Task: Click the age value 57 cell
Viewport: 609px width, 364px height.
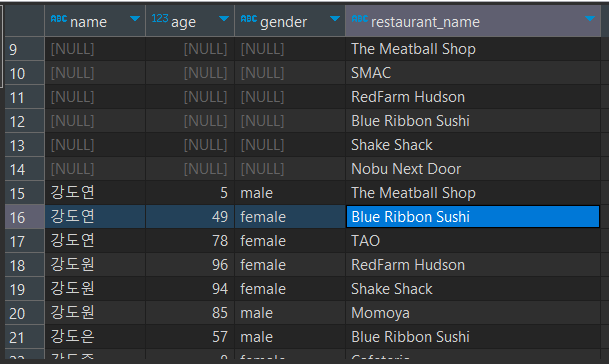Action: pos(190,337)
